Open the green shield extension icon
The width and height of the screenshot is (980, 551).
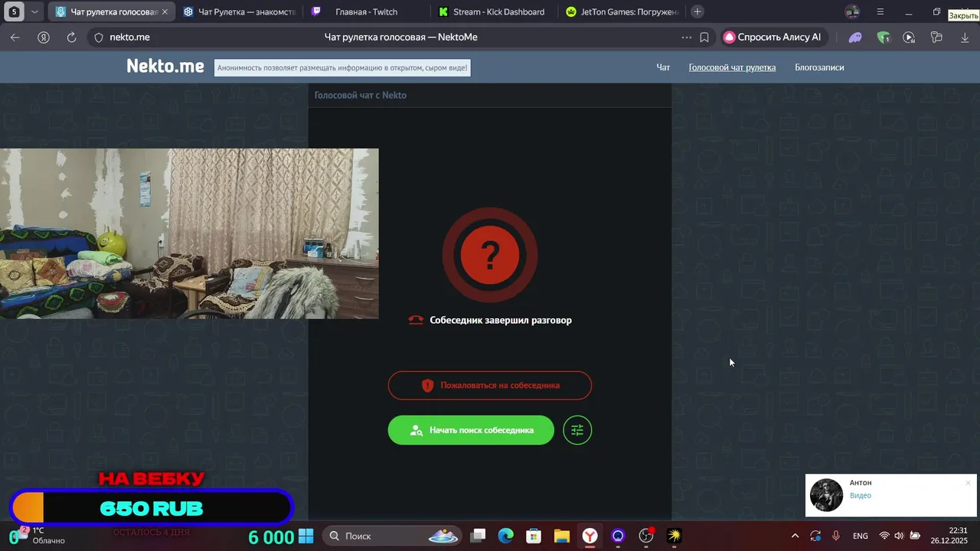[x=884, y=37]
